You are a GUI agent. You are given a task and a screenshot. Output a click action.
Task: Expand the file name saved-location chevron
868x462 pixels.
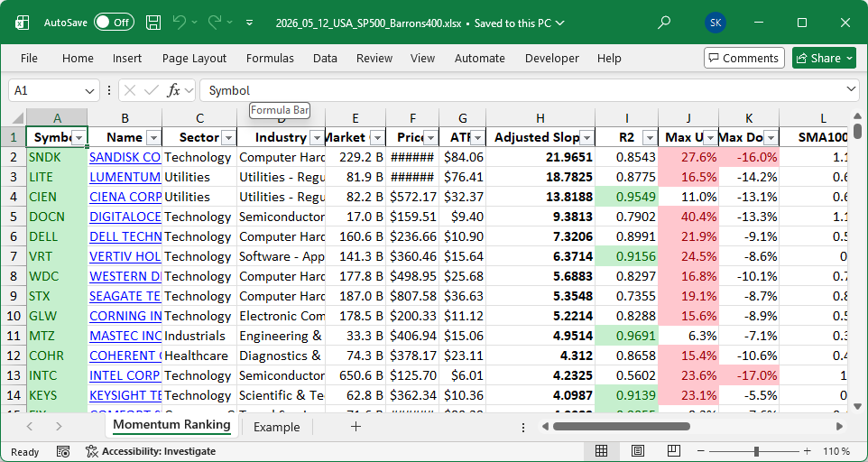559,23
